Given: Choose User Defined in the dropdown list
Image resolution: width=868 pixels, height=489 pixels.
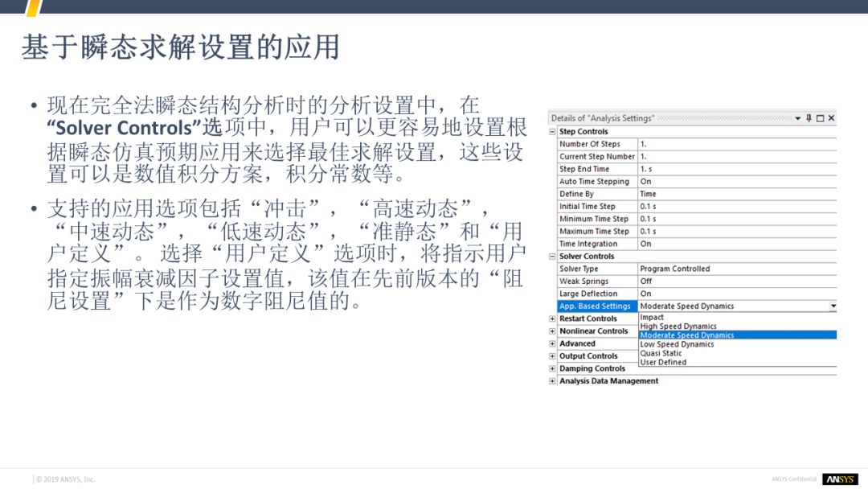Looking at the screenshot, I should pyautogui.click(x=663, y=362).
